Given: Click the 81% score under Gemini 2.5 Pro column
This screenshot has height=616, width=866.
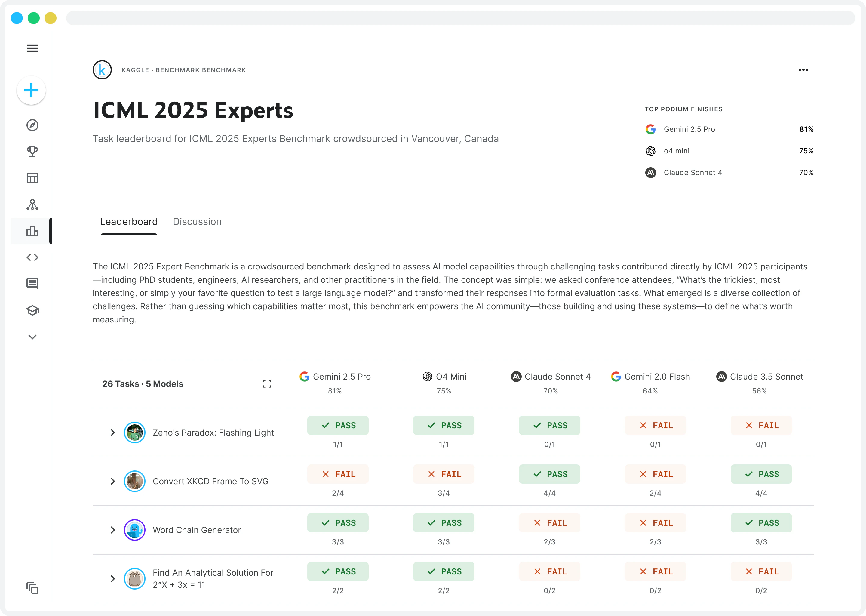Looking at the screenshot, I should 335,391.
